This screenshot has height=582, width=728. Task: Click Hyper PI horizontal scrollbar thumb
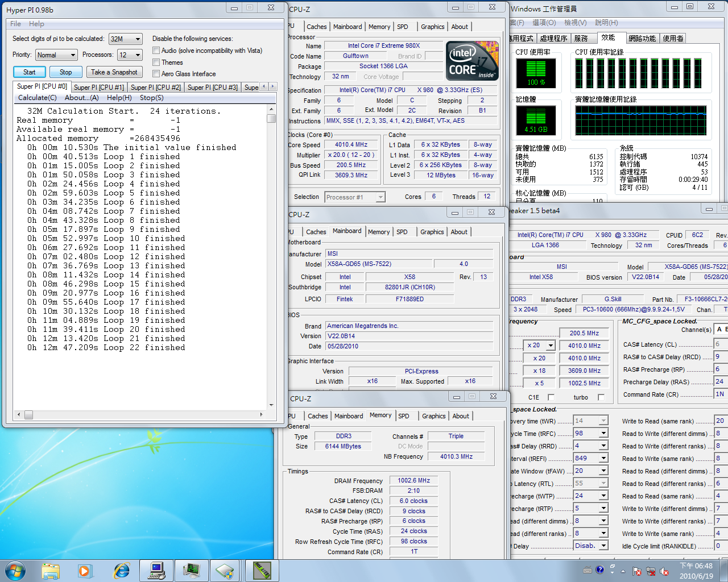(x=28, y=415)
